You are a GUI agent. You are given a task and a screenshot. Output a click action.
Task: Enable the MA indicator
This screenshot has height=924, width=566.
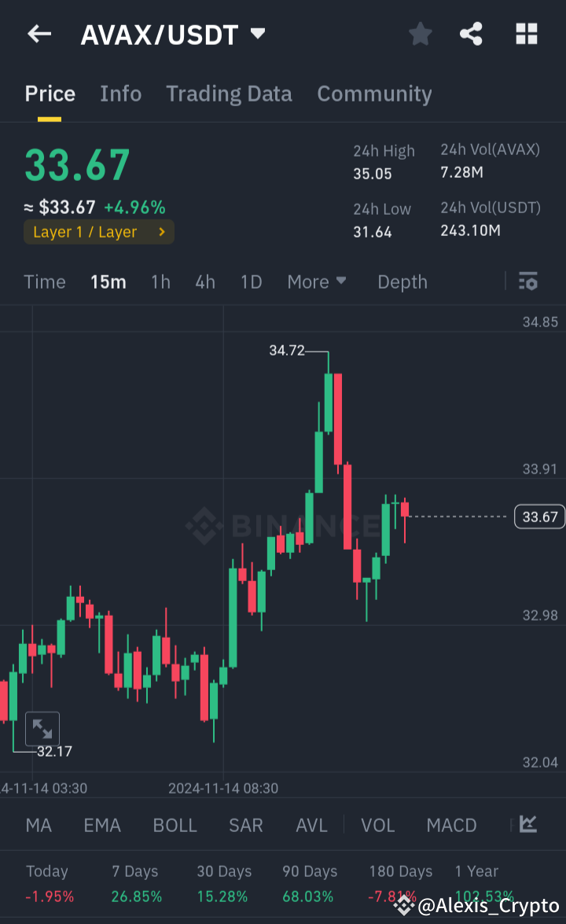(38, 825)
